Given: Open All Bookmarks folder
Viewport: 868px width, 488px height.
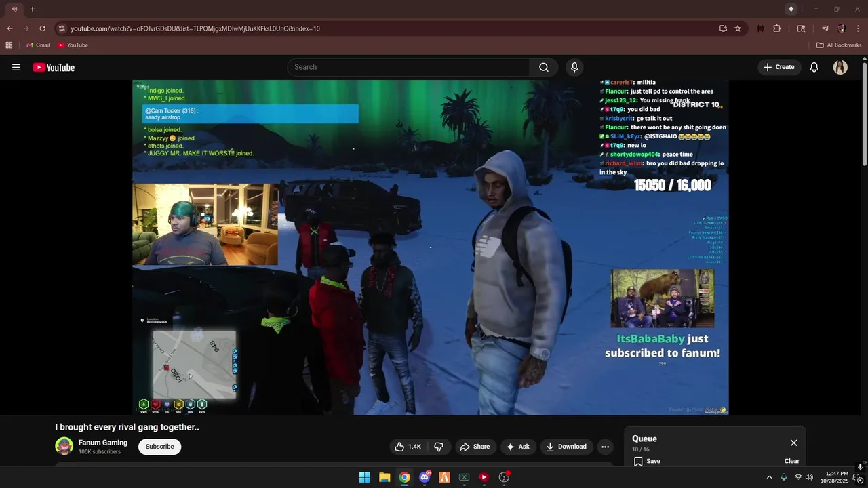Looking at the screenshot, I should coord(839,45).
